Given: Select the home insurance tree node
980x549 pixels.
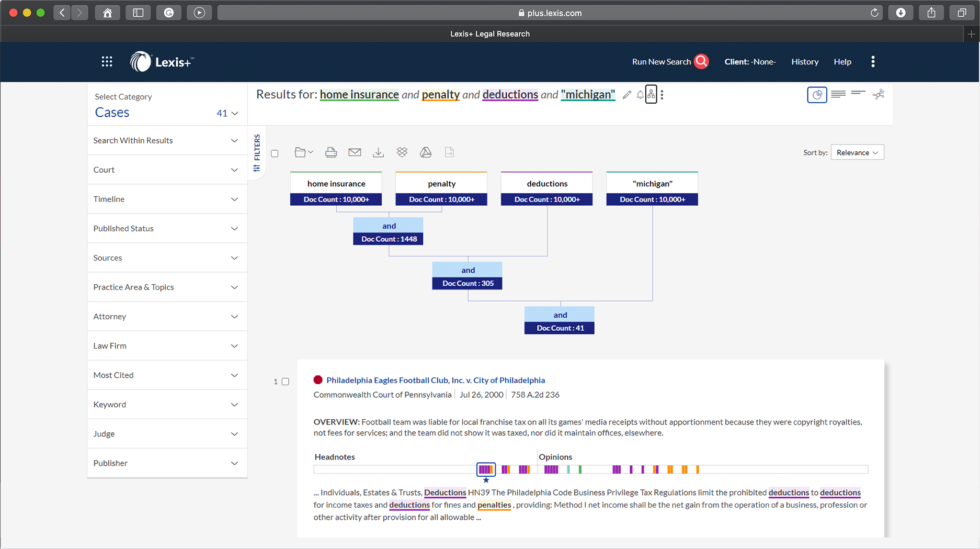Looking at the screenshot, I should [x=336, y=188].
